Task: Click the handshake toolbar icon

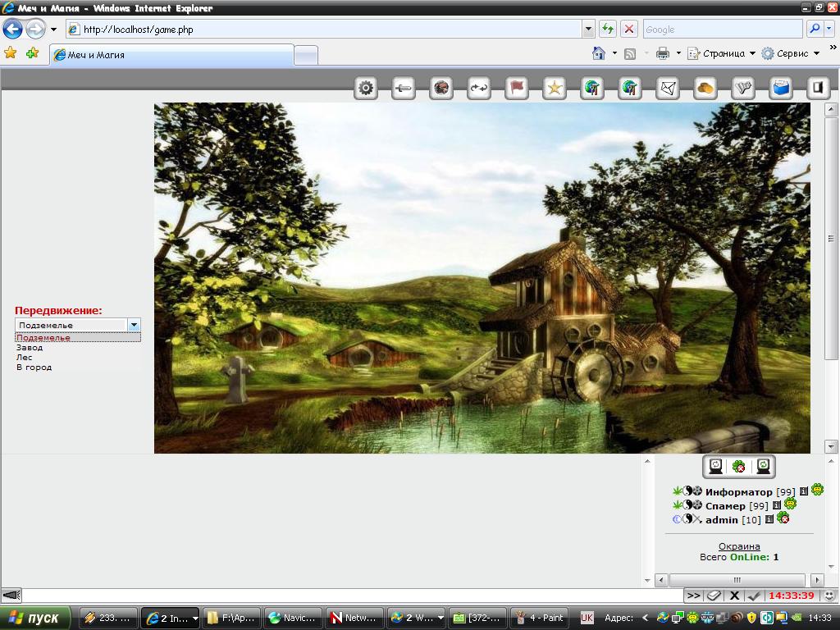Action: [x=743, y=88]
